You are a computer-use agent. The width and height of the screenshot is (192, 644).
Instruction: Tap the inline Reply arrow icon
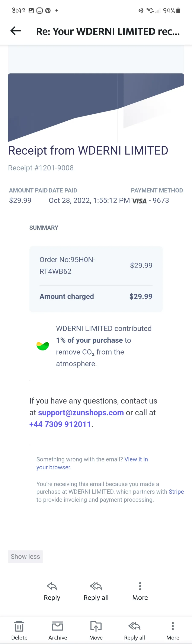(x=52, y=586)
